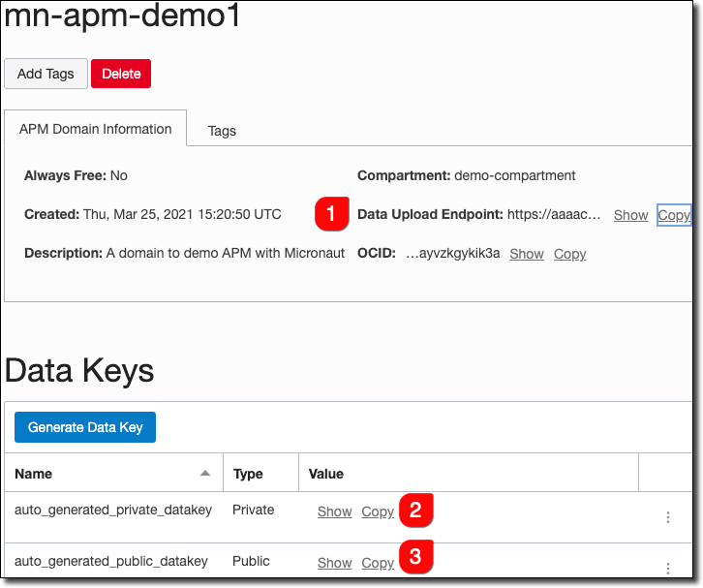
Task: Open actions menu for private datakey row
Action: pos(667,517)
